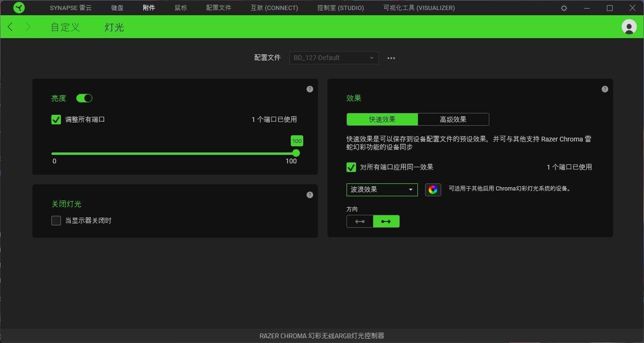The height and width of the screenshot is (343, 644).
Task: Click the 方向 label
Action: coord(352,209)
